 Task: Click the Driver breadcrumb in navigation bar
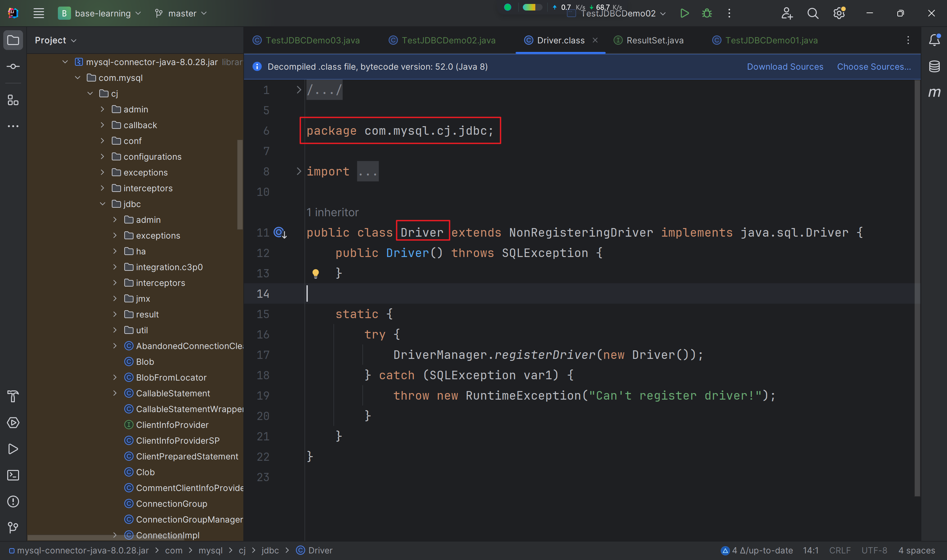tap(314, 550)
